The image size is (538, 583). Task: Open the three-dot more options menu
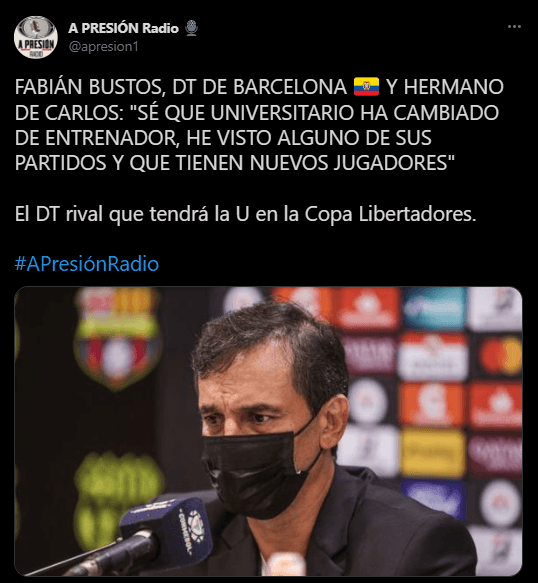pyautogui.click(x=514, y=27)
